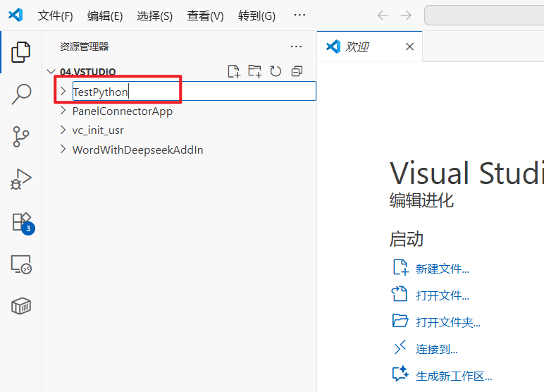The image size is (544, 392).
Task: Click the 打开文件 icon on welcome page
Action: (400, 294)
